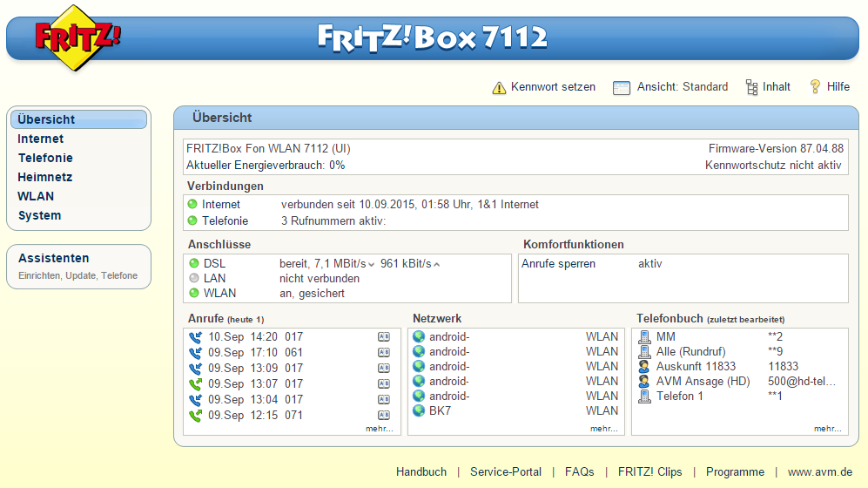Open the Internet menu in sidebar
Screen dimensions: 868x488
click(x=41, y=139)
